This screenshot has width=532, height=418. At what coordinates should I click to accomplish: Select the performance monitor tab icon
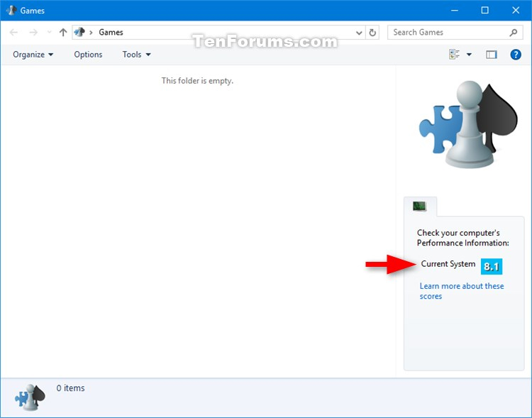(420, 206)
